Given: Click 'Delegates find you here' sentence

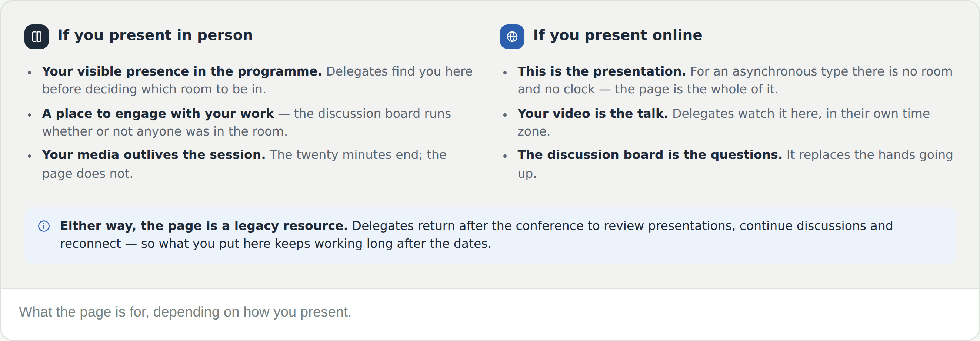Looking at the screenshot, I should coord(399,71).
